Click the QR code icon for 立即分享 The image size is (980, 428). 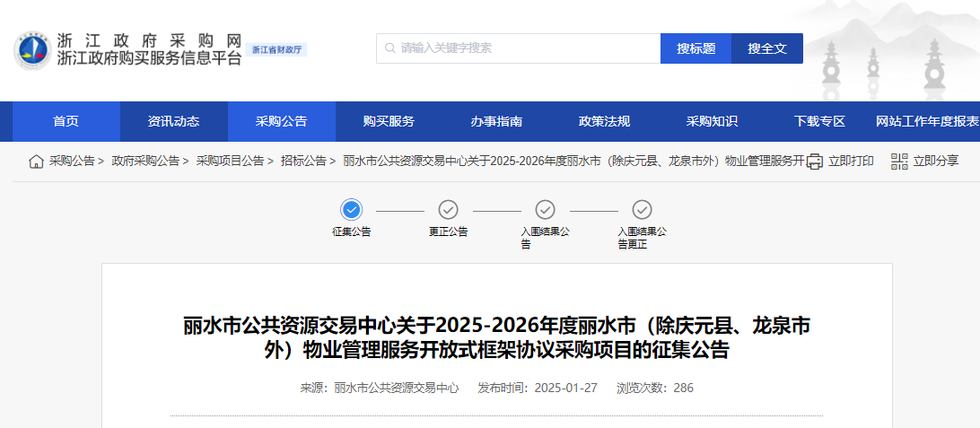[x=899, y=162]
